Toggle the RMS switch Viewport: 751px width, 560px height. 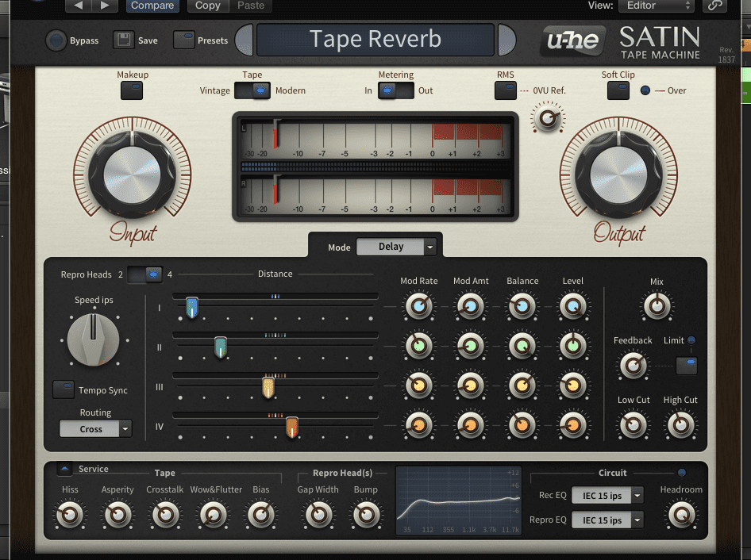[505, 90]
